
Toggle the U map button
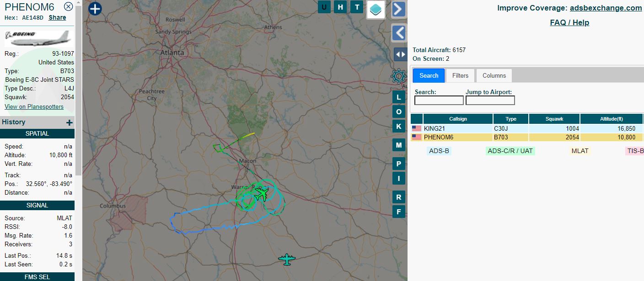pos(324,7)
